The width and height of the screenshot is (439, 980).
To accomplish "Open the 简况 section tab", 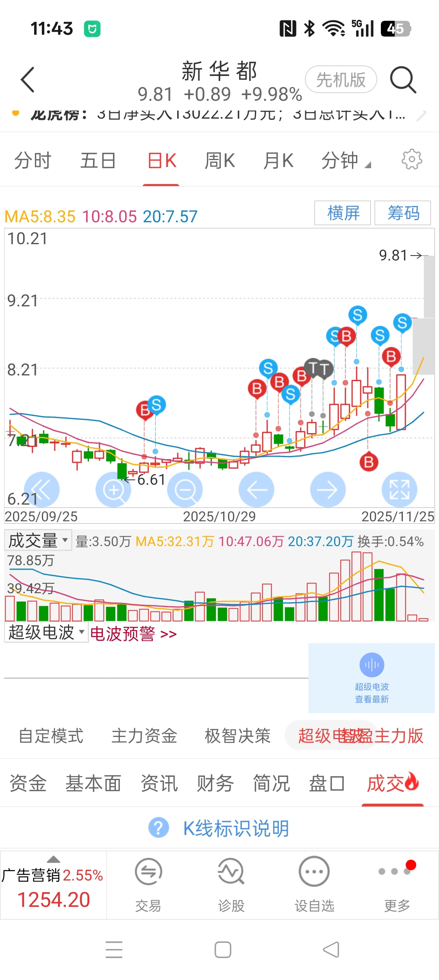I will point(272,783).
